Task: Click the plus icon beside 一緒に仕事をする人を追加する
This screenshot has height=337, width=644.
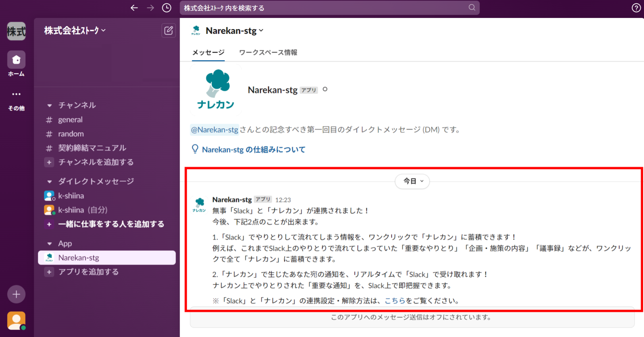Action: 49,224
